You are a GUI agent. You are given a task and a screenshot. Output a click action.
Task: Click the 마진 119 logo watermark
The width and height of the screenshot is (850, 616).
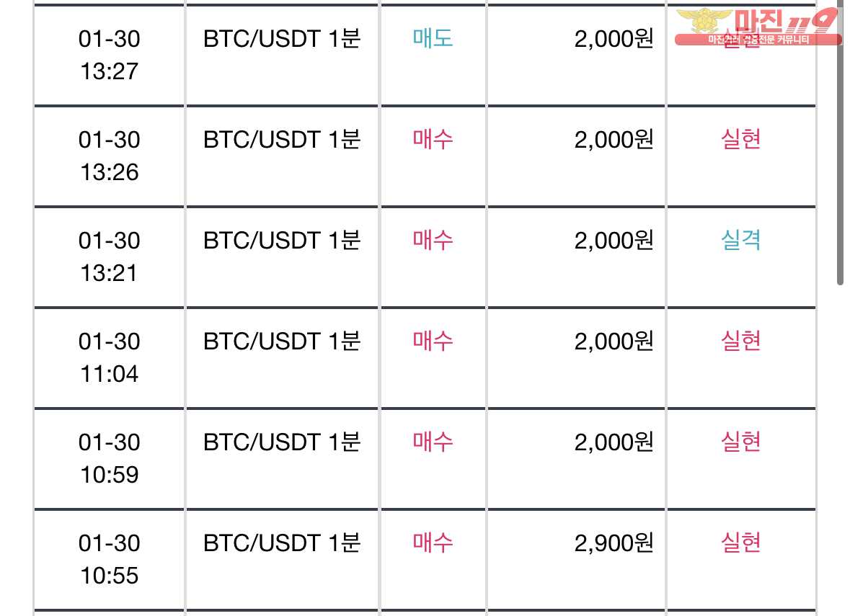(x=758, y=27)
